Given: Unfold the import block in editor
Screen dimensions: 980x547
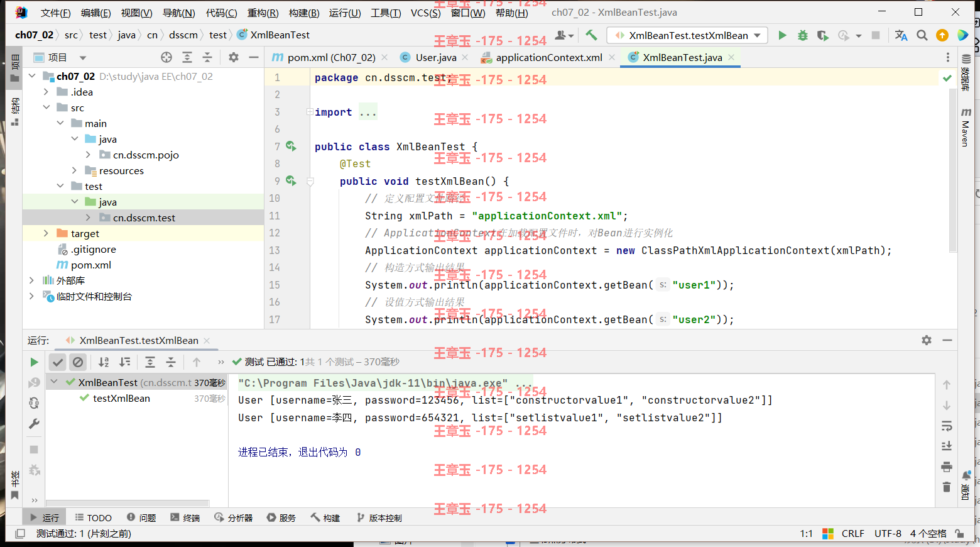Looking at the screenshot, I should 310,112.
